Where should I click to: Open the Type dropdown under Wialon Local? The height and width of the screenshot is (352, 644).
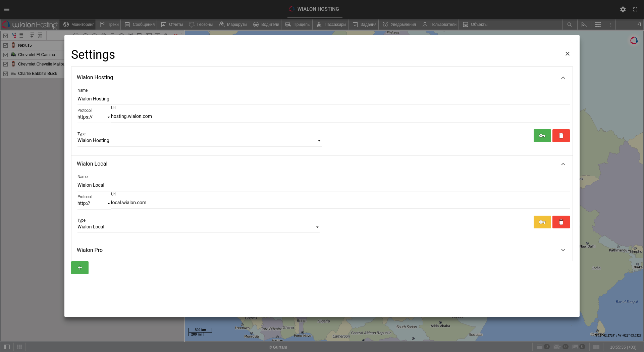[198, 227]
